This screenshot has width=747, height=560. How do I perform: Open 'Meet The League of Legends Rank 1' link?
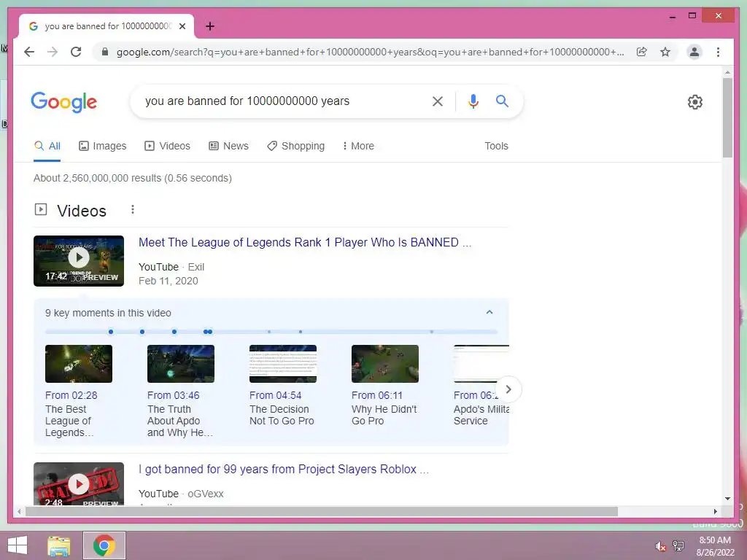point(305,242)
